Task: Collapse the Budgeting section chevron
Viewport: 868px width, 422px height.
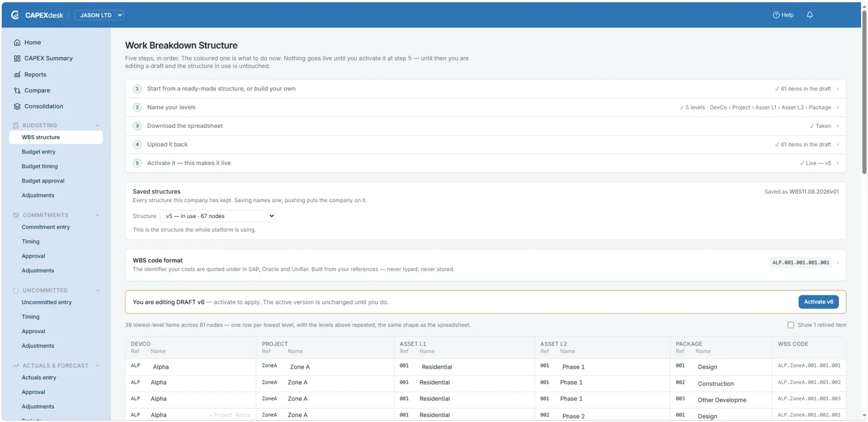Action: click(x=97, y=125)
